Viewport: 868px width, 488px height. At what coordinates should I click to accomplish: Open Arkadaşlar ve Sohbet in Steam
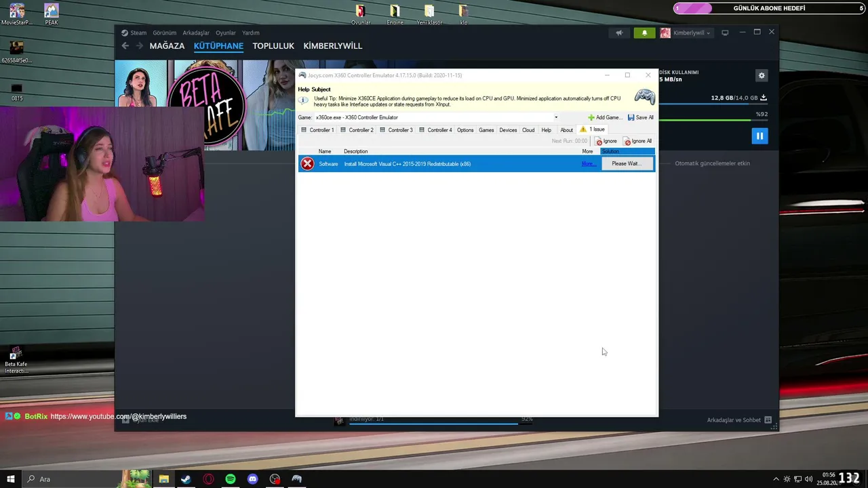pos(739,420)
